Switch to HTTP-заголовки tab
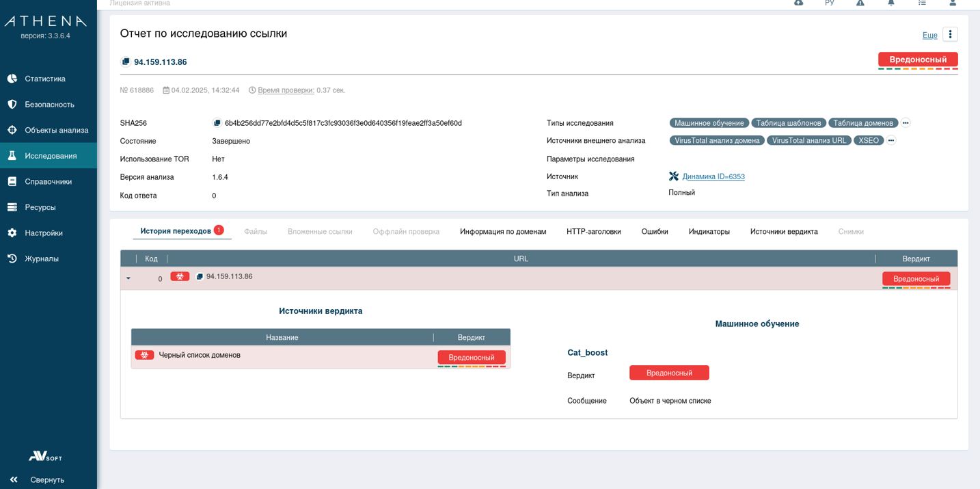The width and height of the screenshot is (980, 489). click(x=593, y=232)
